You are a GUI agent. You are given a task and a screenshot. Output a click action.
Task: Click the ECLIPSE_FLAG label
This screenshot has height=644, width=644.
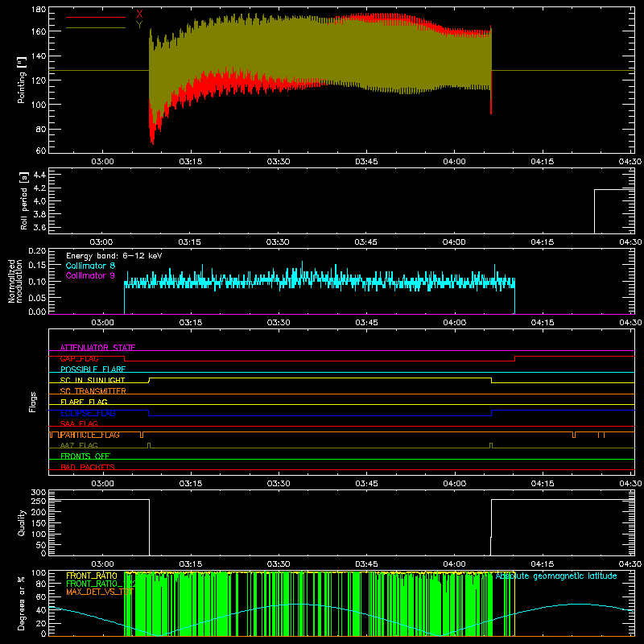88,413
